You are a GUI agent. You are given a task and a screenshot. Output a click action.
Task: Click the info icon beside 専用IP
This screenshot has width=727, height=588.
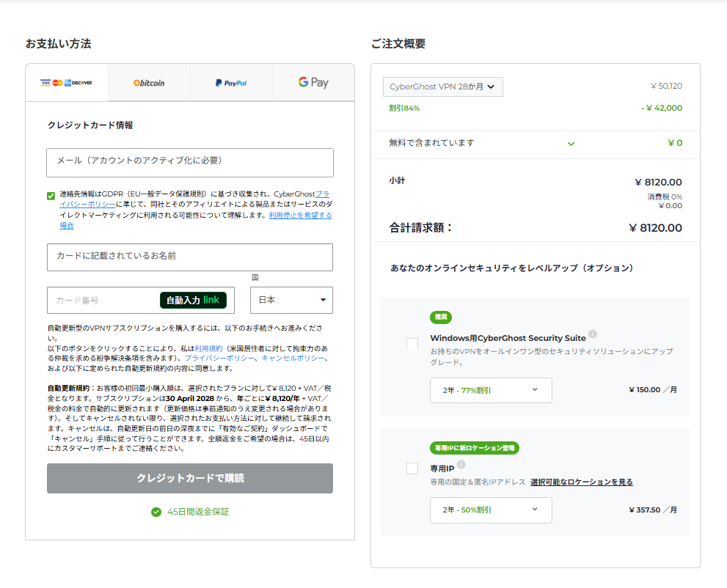461,464
